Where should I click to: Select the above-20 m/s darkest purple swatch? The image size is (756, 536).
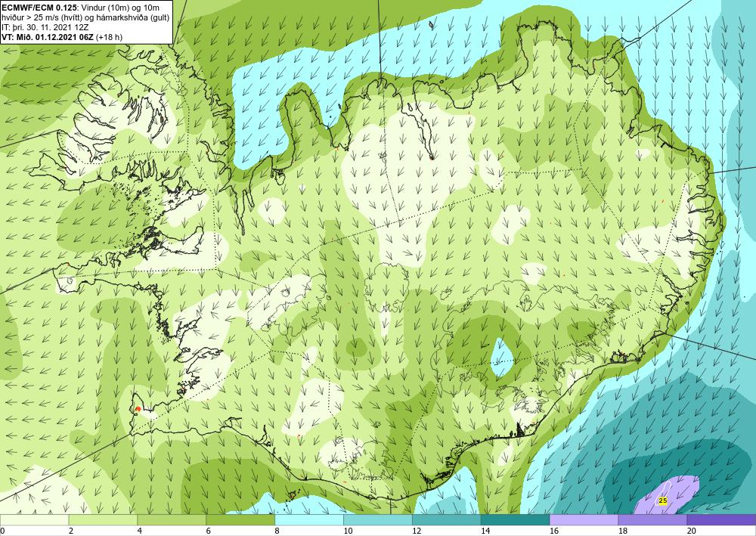pyautogui.click(x=721, y=520)
